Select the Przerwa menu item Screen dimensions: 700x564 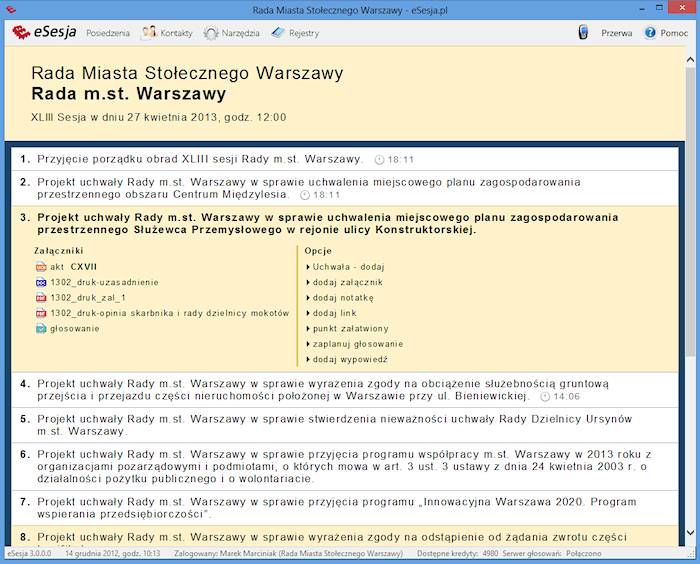click(x=616, y=33)
